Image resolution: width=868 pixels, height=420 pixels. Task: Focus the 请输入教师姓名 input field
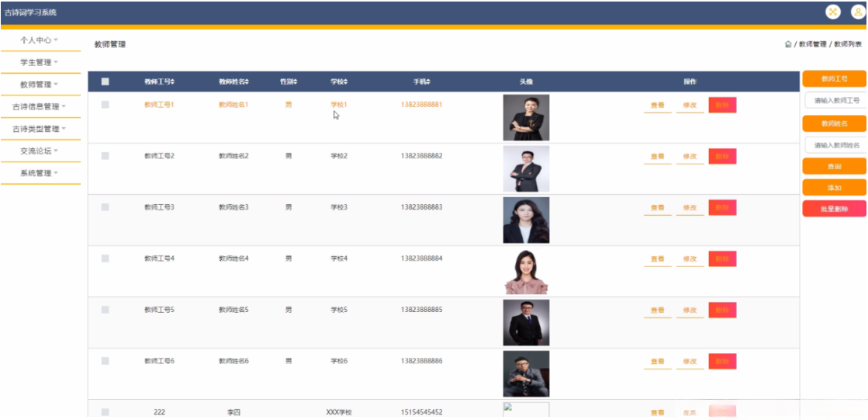835,145
